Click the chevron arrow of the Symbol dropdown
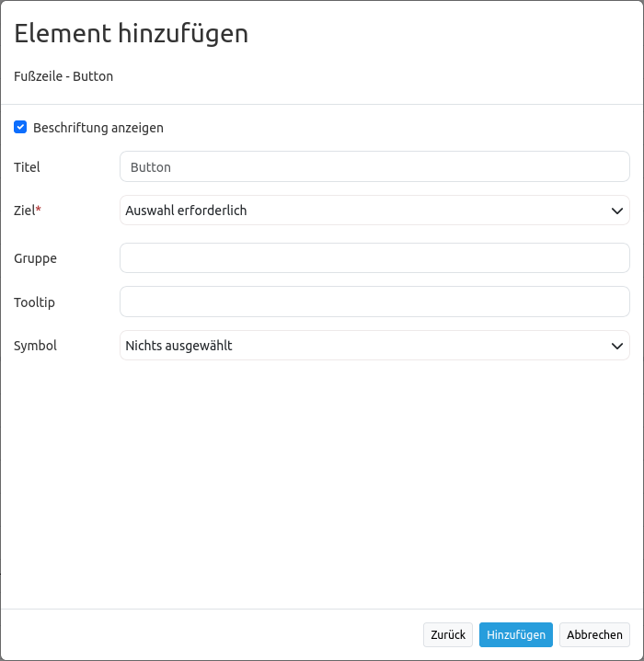644x661 pixels. 617,346
